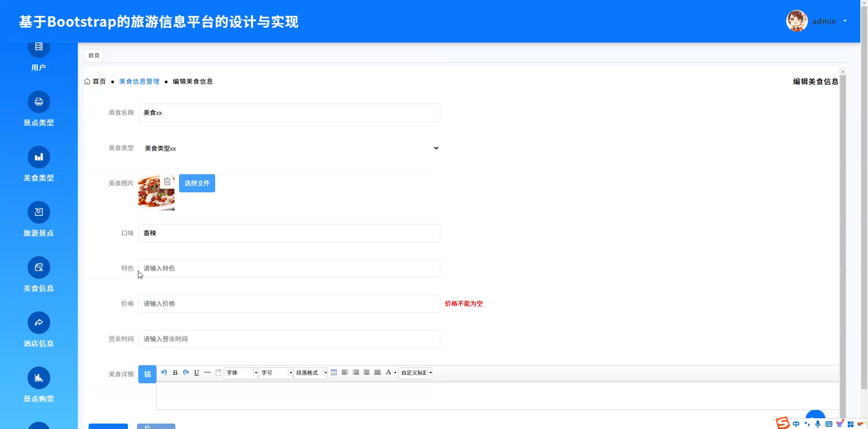This screenshot has height=429, width=868.
Task: Align text left in editor
Action: (345, 372)
